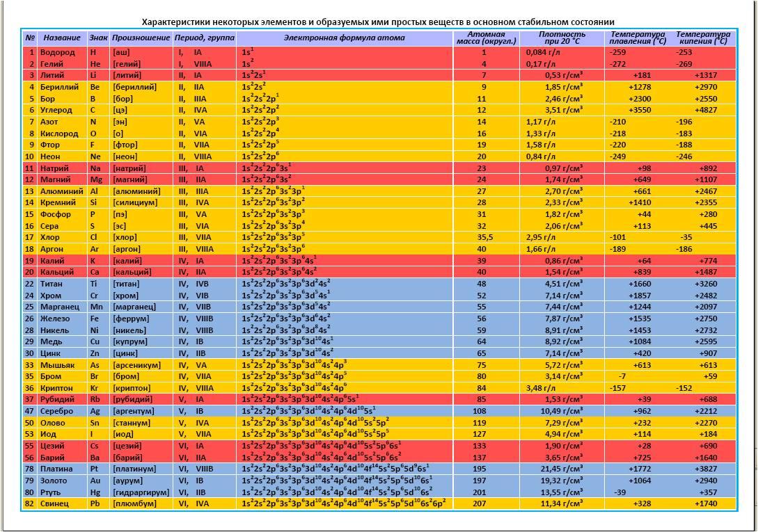This screenshot has height=532, width=758.
Task: Click the 'Электронная формула атома' header
Action: (x=344, y=38)
